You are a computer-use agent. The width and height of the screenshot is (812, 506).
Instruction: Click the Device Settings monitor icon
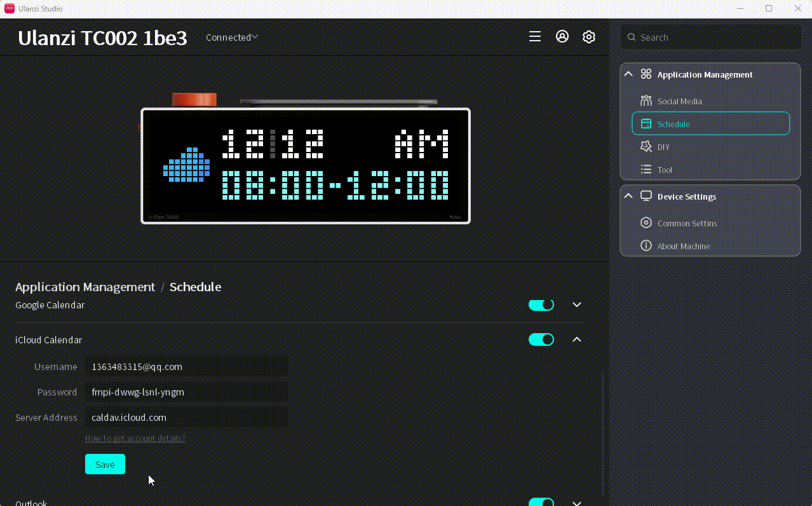[646, 196]
